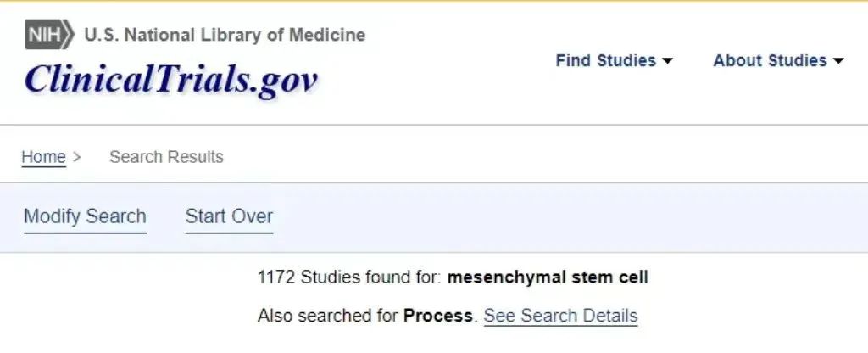Select the bold mesenchymal stem cell term
The width and height of the screenshot is (868, 353).
pyautogui.click(x=548, y=277)
